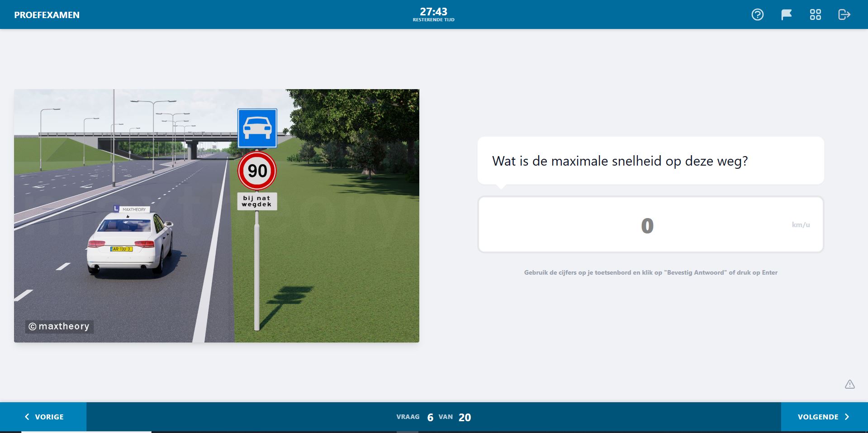868x433 pixels.
Task: Click the RESTERENDE TIJD label
Action: (433, 20)
